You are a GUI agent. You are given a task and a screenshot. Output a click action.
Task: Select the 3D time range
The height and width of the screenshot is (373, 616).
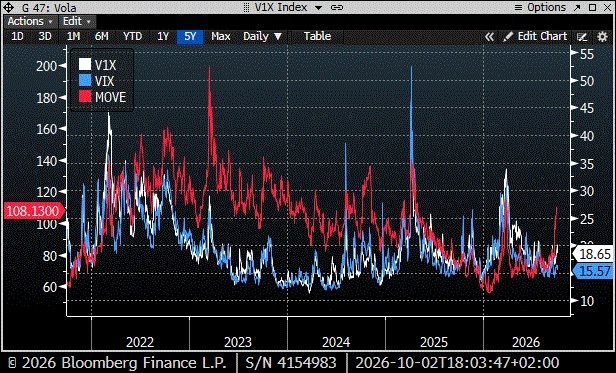click(x=45, y=37)
